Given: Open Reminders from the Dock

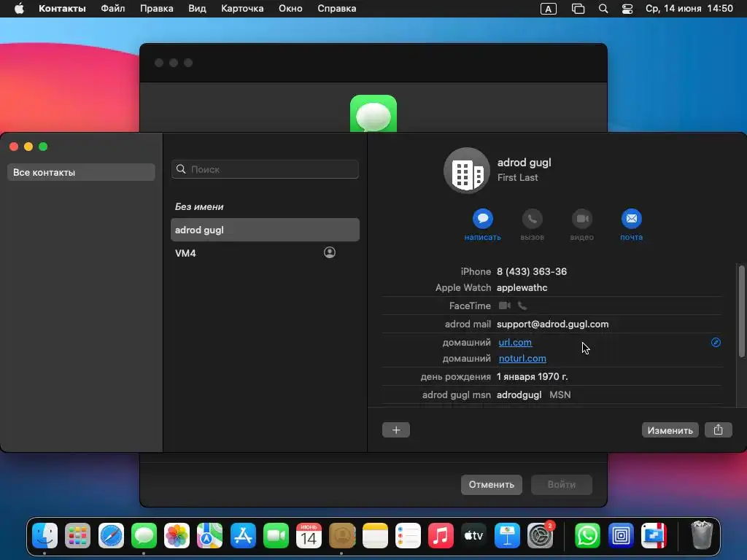Looking at the screenshot, I should click(408, 536).
